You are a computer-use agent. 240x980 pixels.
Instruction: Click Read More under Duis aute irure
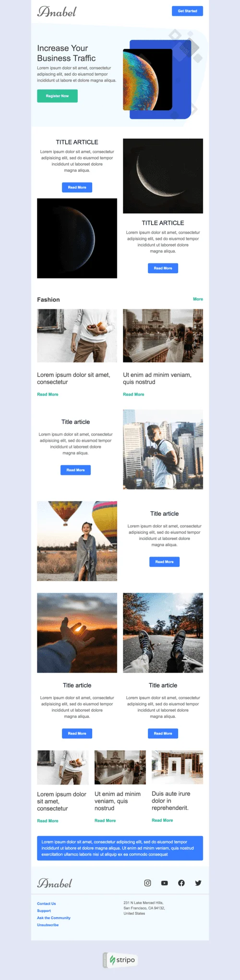click(162, 820)
